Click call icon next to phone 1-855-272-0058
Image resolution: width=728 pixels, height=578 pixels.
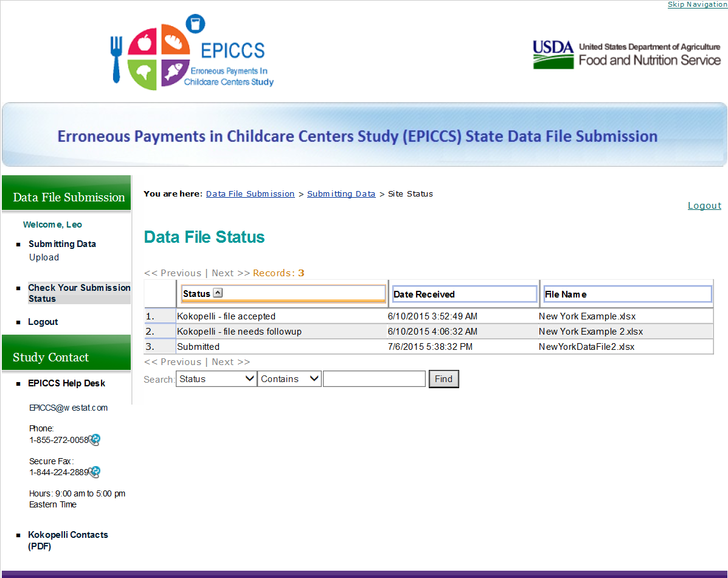pos(95,439)
